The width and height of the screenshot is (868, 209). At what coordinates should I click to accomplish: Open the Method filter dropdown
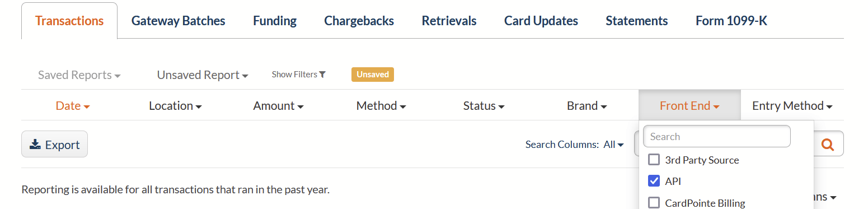(381, 105)
